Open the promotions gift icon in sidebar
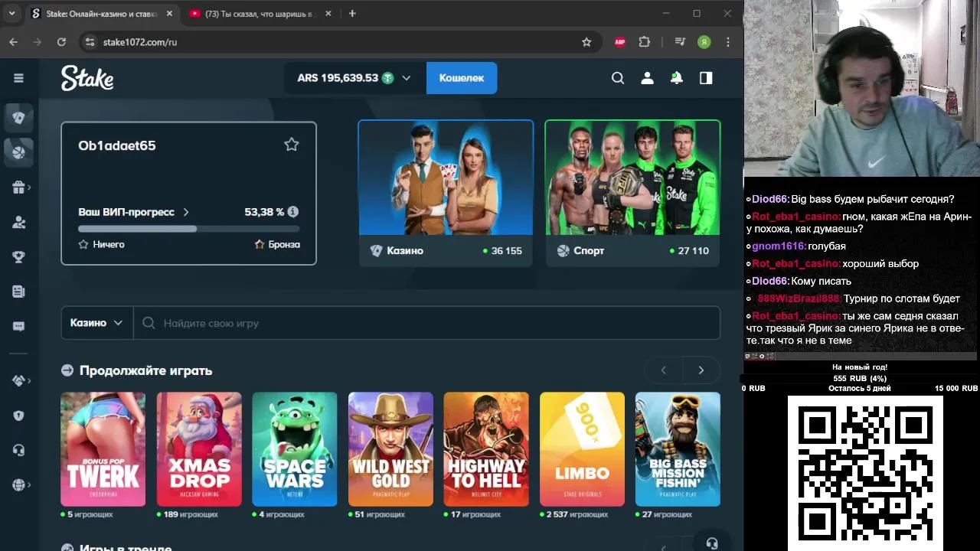 click(x=18, y=187)
